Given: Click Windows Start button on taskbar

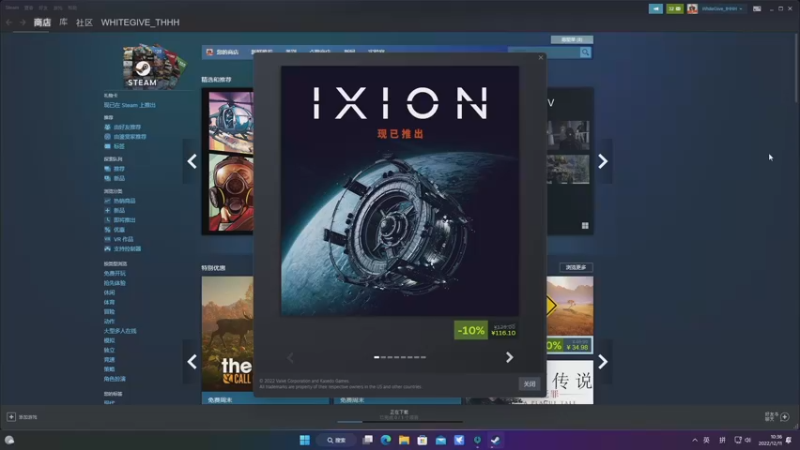Looking at the screenshot, I should pos(305,440).
